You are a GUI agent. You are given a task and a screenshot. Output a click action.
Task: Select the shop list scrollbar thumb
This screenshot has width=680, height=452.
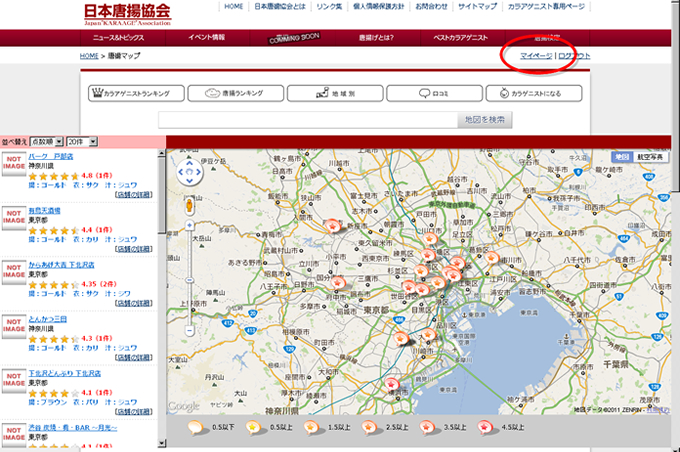coord(161,195)
